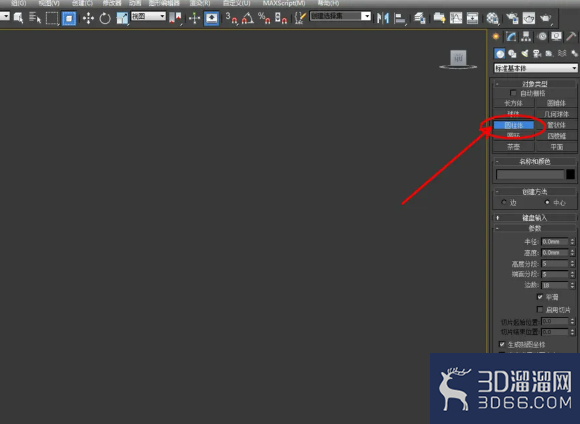This screenshot has width=580, height=424.
Task: Activate the Select and Move tool
Action: click(88, 18)
